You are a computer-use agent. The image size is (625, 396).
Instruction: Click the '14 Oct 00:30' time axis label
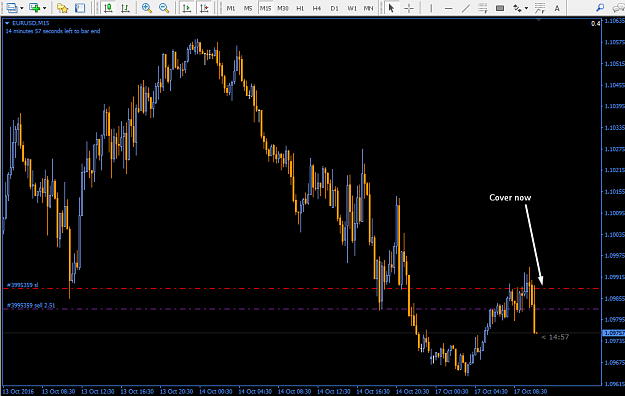(x=216, y=392)
